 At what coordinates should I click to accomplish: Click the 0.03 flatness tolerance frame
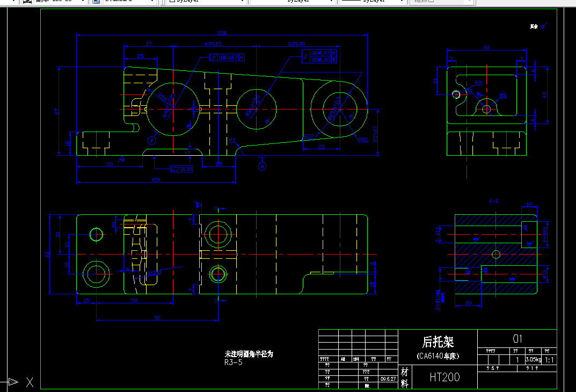[x=182, y=169]
